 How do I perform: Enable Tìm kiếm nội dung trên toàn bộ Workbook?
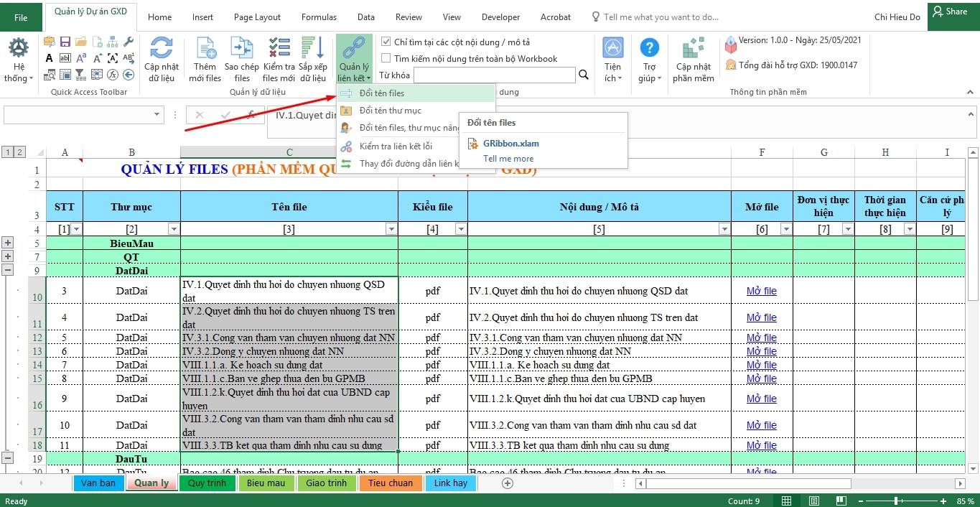tap(386, 59)
